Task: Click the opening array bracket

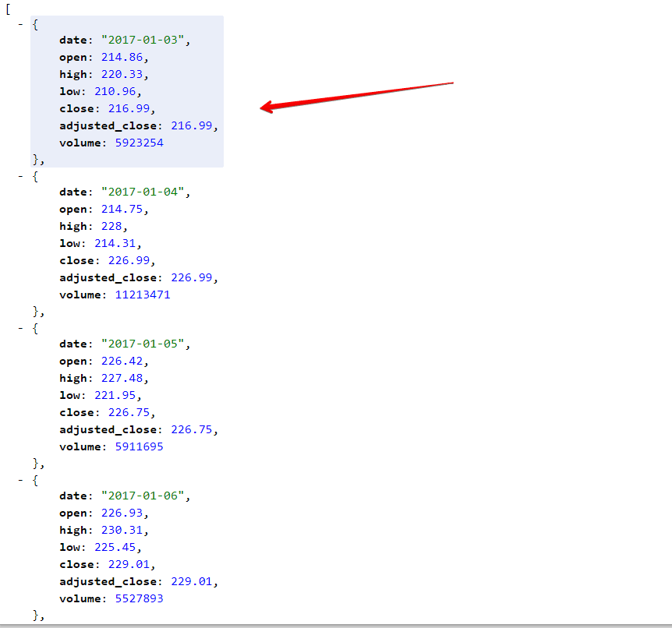Action: click(x=8, y=9)
